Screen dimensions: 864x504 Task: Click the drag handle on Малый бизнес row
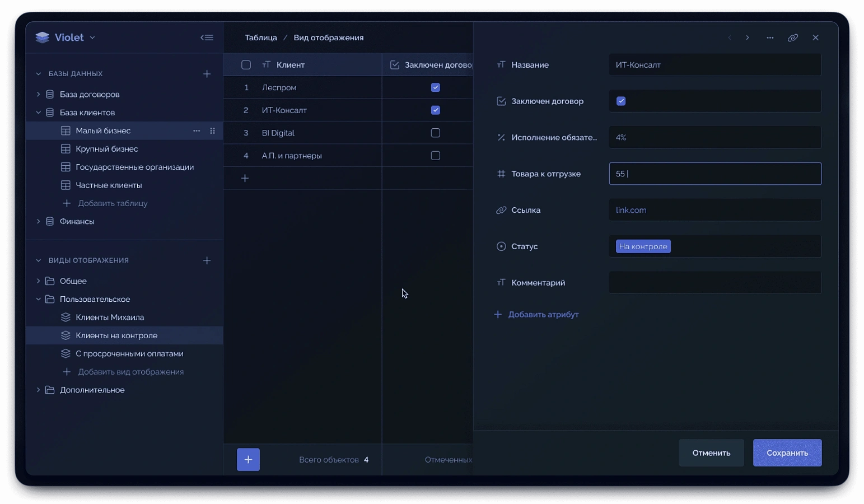pos(212,130)
